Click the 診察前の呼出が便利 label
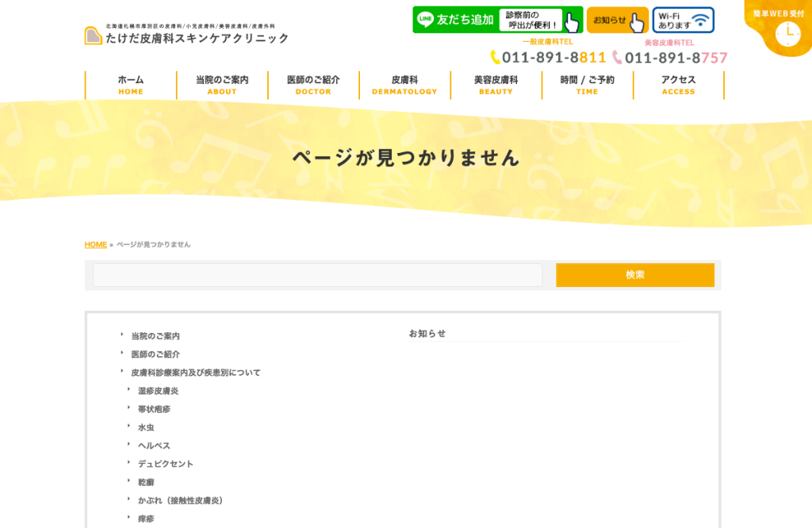812x528 pixels. 530,20
